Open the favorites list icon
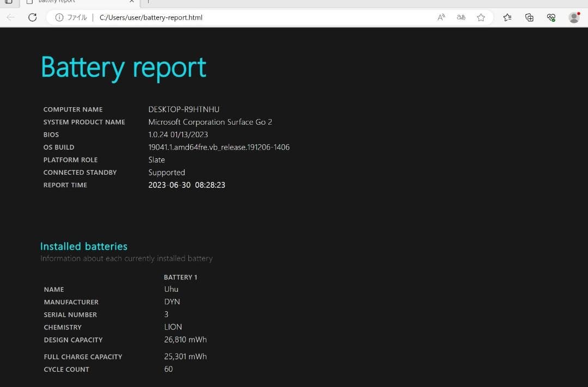Screen dimensions: 588x387 507,17
